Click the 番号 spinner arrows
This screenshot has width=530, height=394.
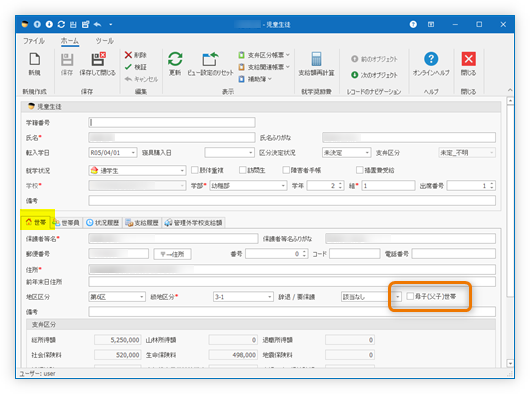click(x=304, y=253)
